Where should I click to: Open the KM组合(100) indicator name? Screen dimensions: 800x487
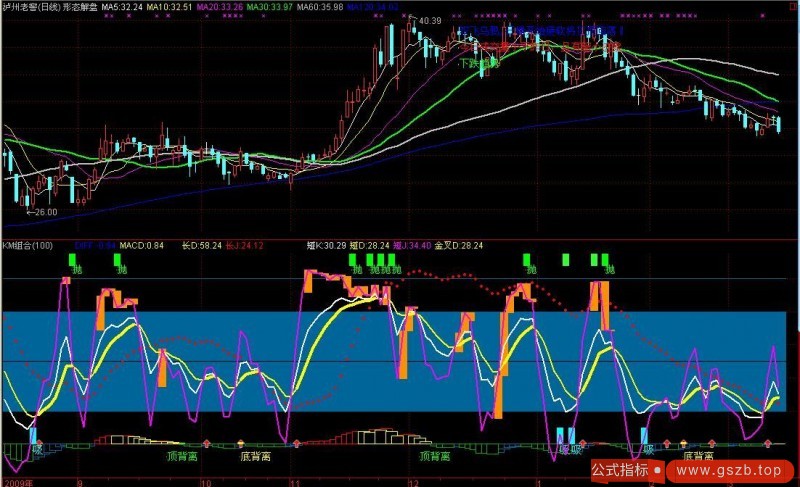coord(29,245)
